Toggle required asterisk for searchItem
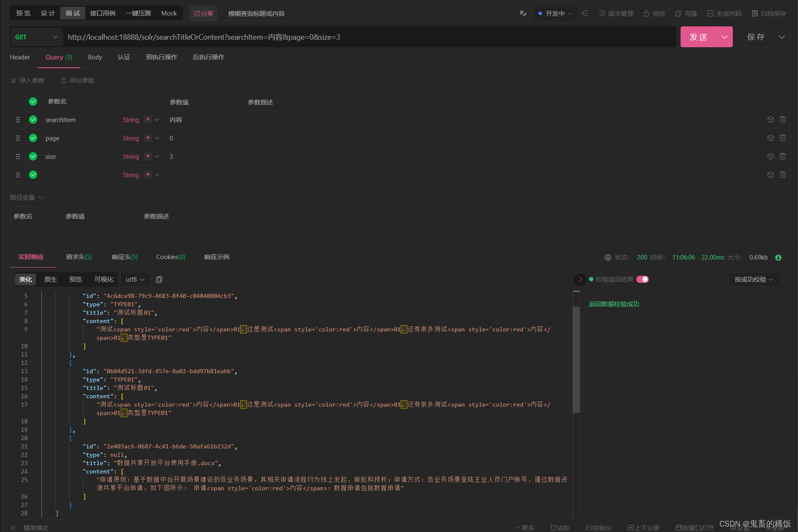 pyautogui.click(x=148, y=120)
